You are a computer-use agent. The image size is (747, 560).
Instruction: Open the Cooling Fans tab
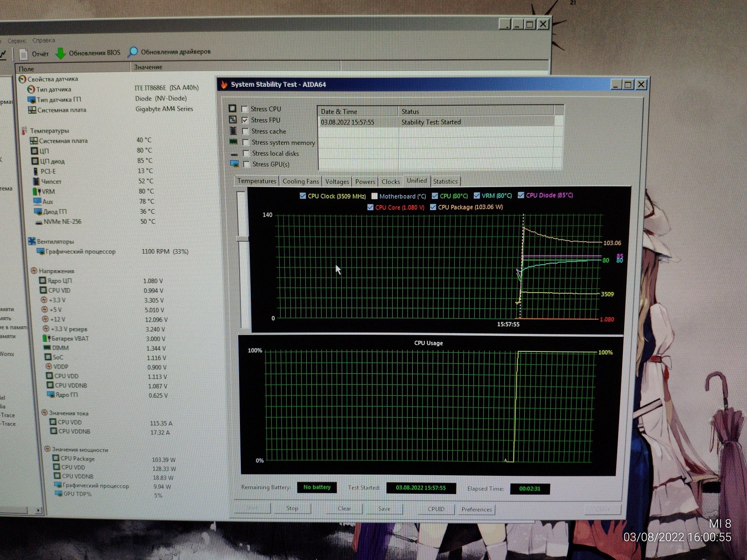[301, 182]
